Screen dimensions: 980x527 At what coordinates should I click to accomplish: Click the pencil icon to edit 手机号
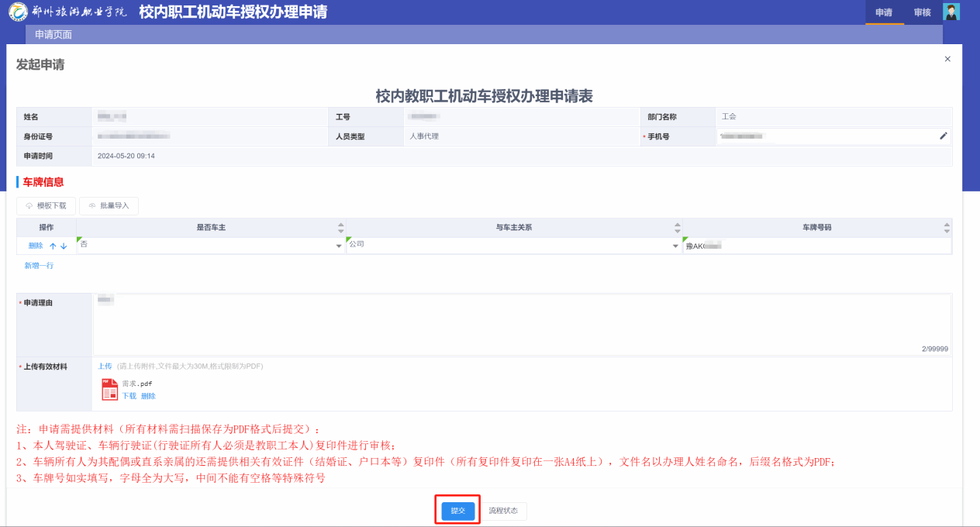pos(944,136)
